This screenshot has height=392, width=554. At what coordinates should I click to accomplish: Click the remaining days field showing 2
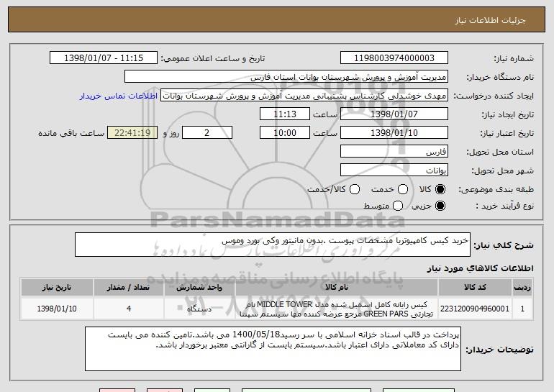(207, 133)
